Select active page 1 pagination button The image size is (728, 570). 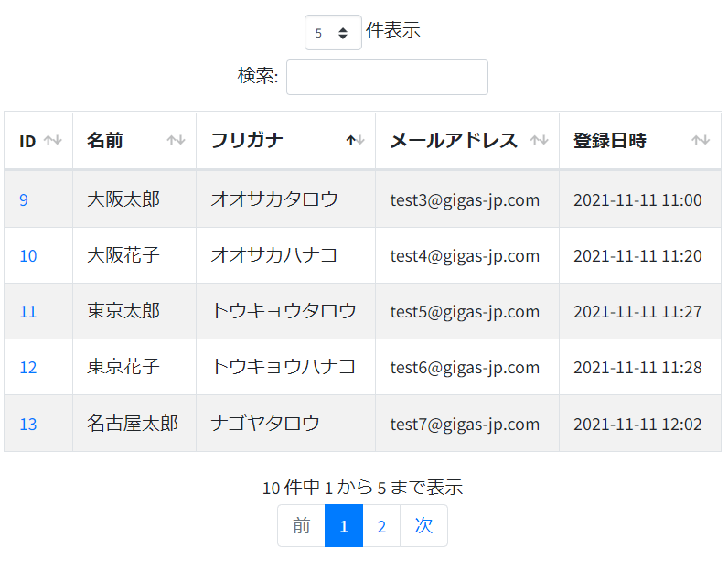(x=344, y=526)
